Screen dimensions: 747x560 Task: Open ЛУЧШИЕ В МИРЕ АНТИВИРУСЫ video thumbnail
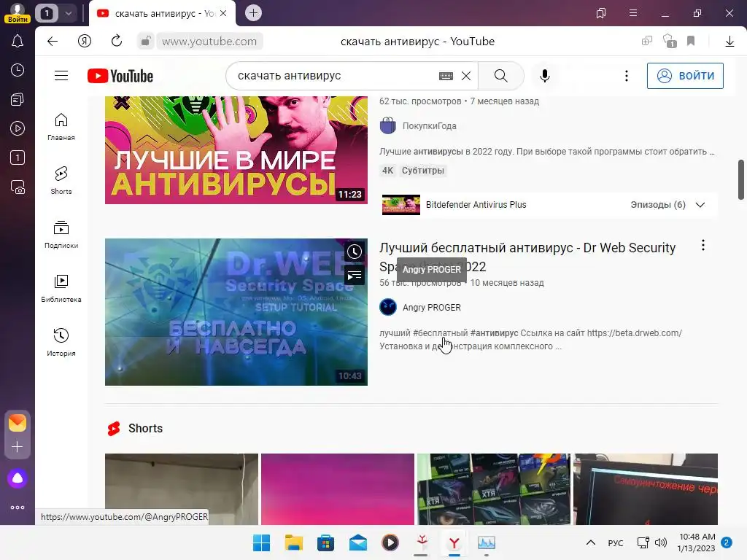(236, 150)
